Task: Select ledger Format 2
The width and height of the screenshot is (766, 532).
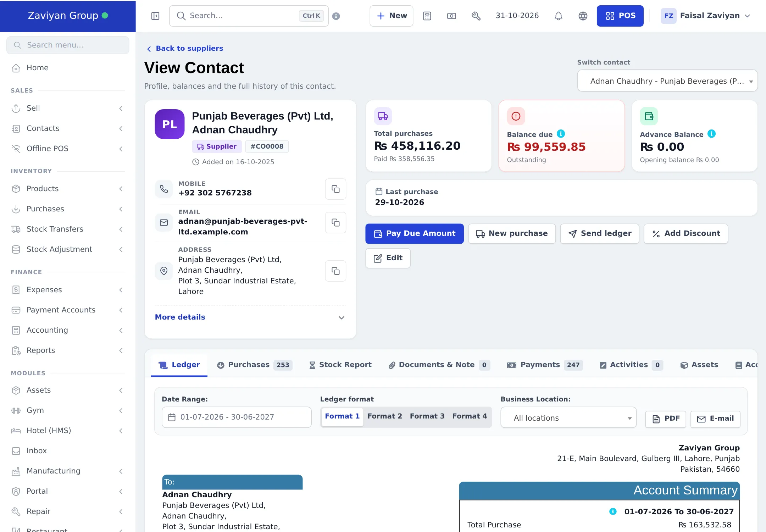Action: coord(385,416)
